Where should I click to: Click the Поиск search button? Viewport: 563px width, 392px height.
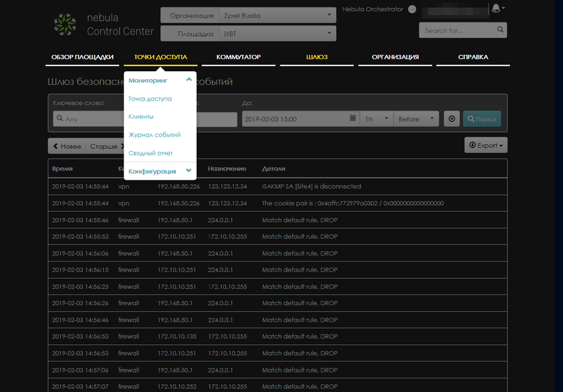point(482,119)
